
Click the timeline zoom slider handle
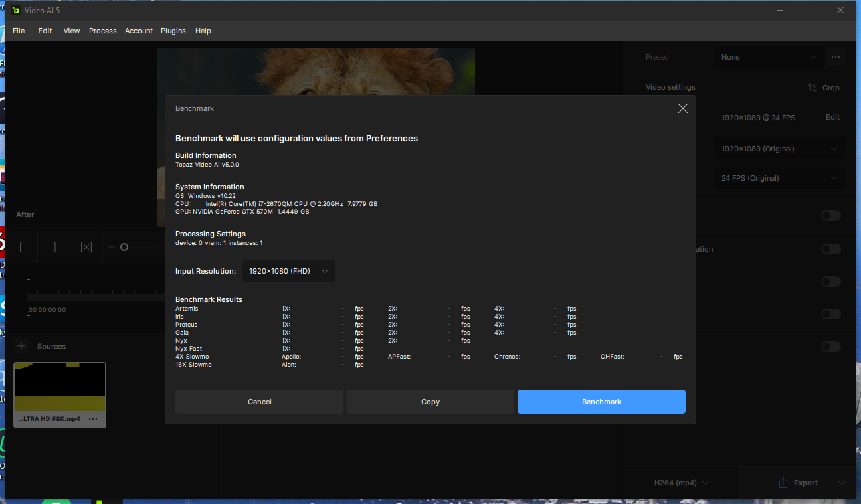tap(124, 247)
